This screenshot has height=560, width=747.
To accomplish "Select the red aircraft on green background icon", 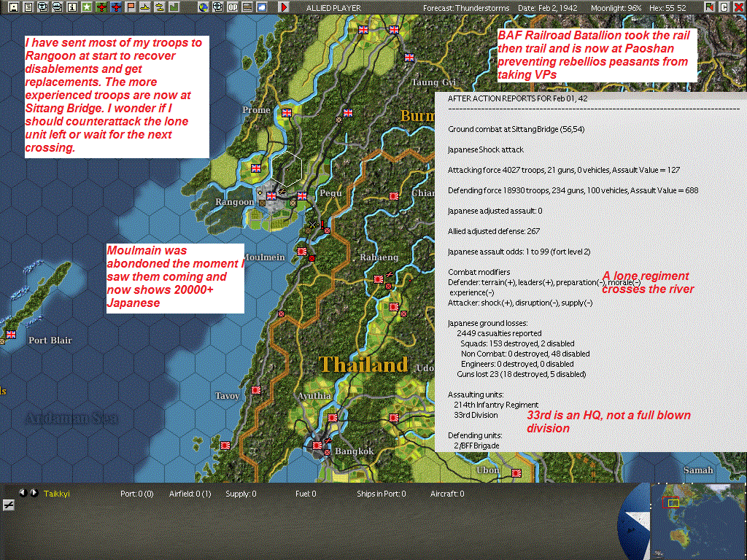I will [101, 7].
